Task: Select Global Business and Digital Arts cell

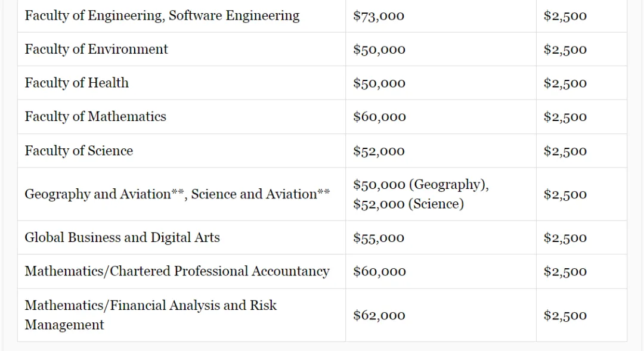Action: (181, 238)
